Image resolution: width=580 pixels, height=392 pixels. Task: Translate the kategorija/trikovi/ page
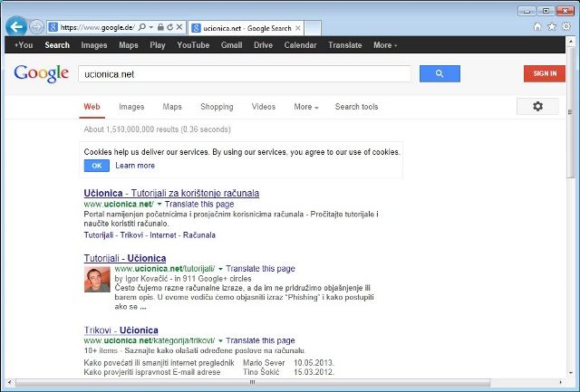260,340
